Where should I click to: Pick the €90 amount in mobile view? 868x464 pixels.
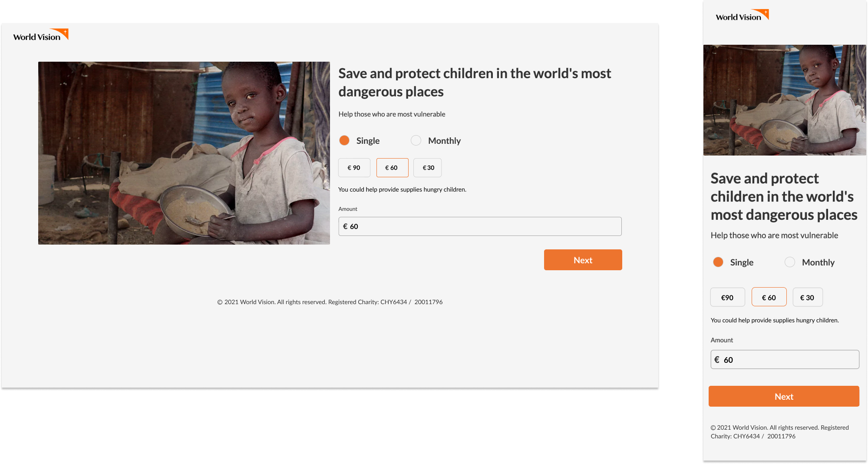727,298
